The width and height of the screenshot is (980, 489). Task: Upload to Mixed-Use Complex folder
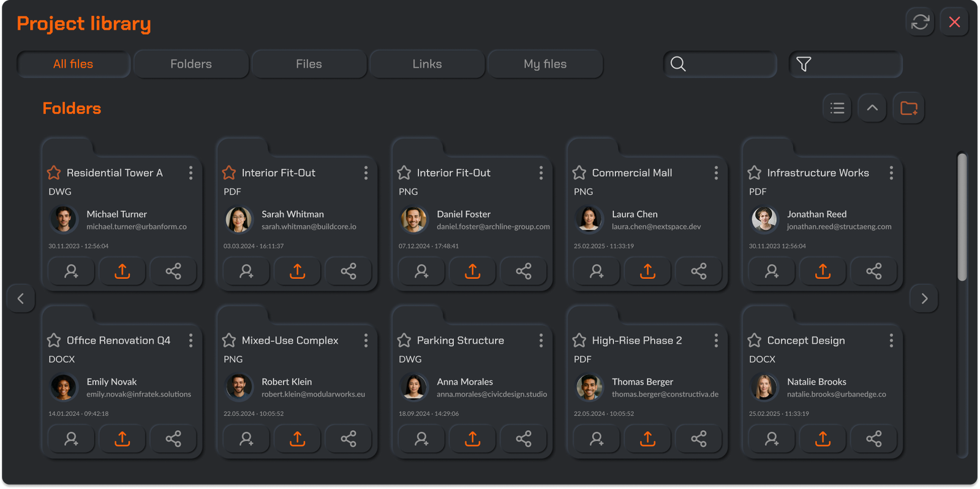(x=297, y=439)
